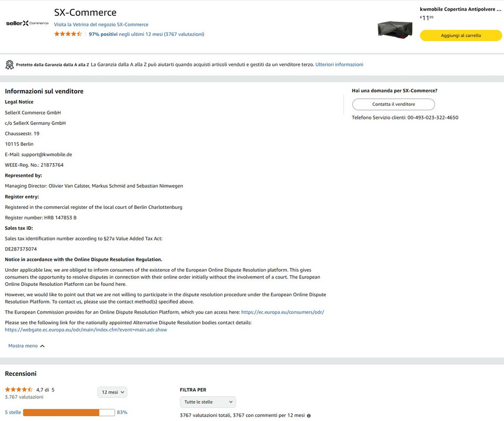Click the phone number 00-493-023-322-4650
Image resolution: width=504 pixels, height=421 pixels.
432,118
